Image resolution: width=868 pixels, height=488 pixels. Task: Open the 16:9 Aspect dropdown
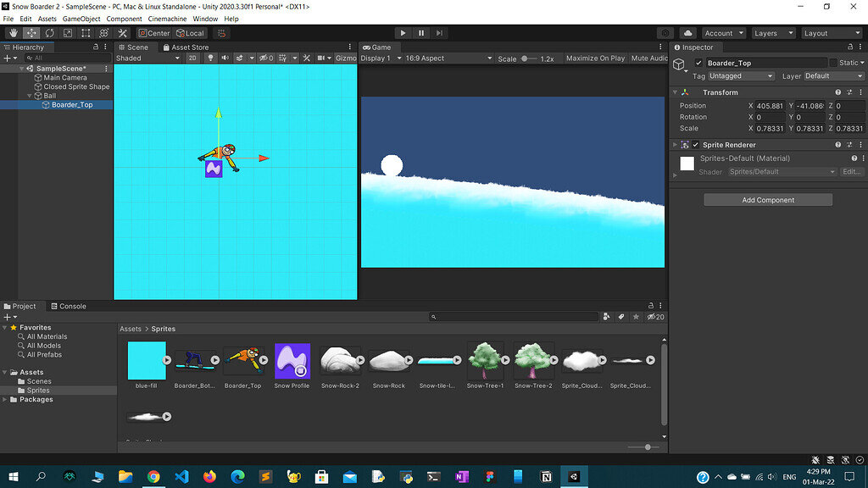tap(448, 58)
